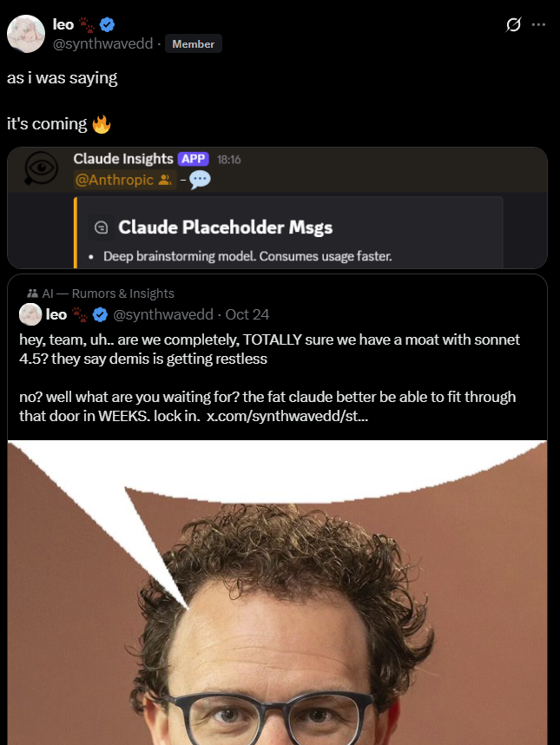Click the 18:16 message timestamp
This screenshot has height=745, width=560.
(x=229, y=160)
